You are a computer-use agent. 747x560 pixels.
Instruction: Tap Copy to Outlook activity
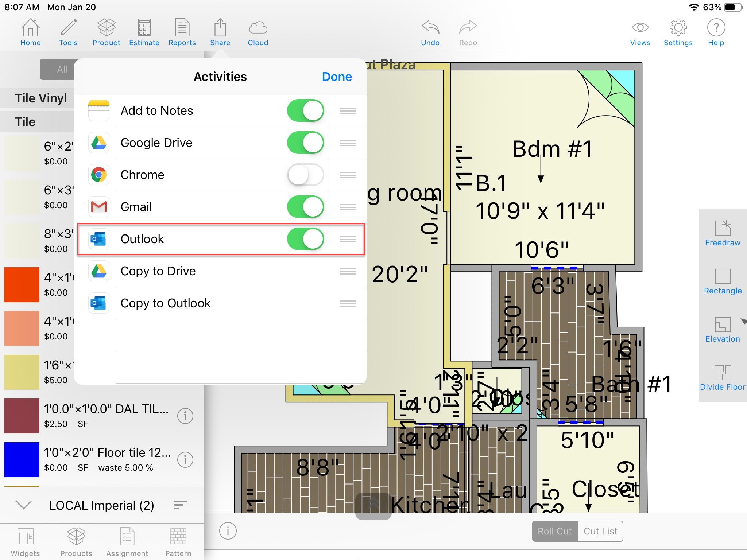pos(166,303)
